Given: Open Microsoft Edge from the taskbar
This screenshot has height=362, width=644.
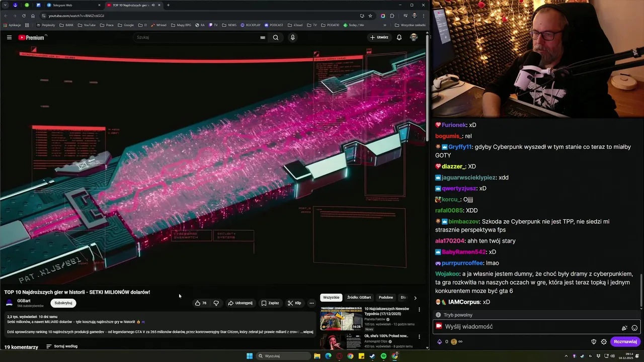Looking at the screenshot, I should tap(328, 356).
